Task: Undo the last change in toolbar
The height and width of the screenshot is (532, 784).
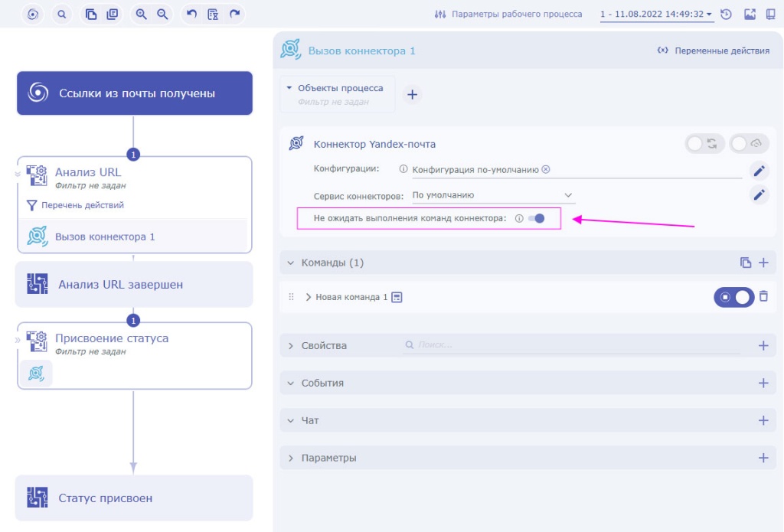Action: 191,14
